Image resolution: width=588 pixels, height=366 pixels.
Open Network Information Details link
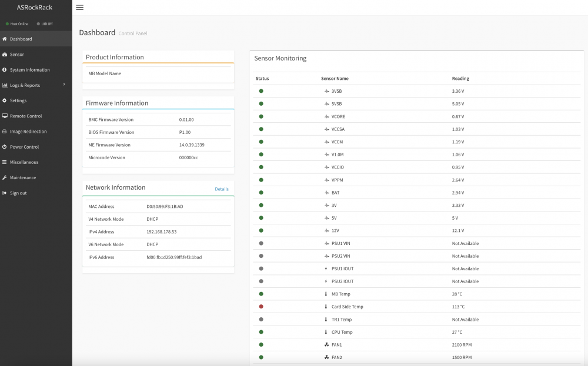[x=222, y=189]
